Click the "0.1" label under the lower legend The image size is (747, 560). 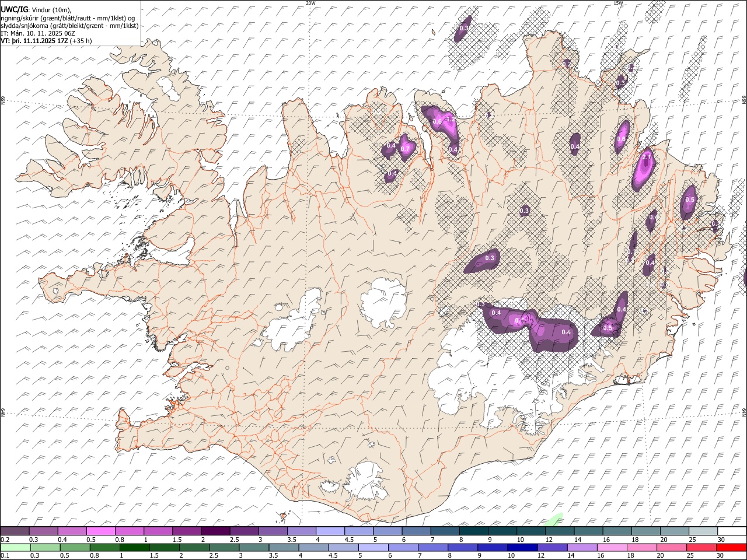click(x=4, y=556)
